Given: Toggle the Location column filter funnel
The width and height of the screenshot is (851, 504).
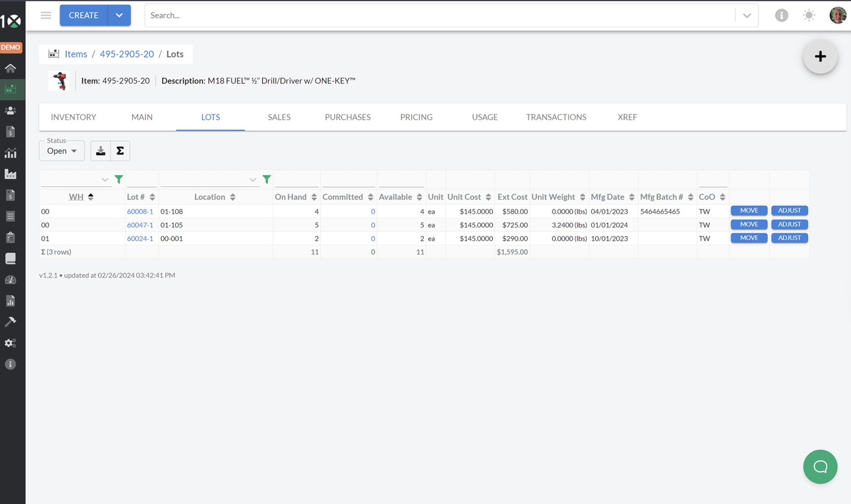Looking at the screenshot, I should (x=266, y=180).
